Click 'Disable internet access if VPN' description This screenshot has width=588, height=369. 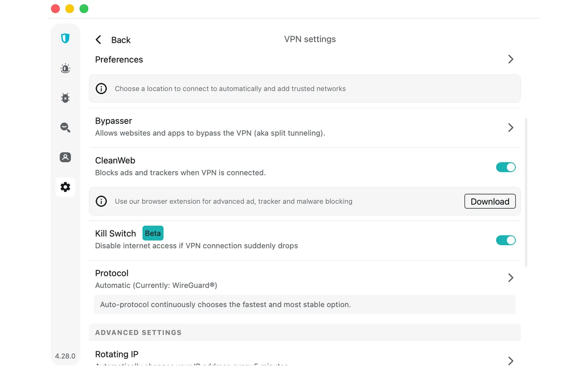[197, 246]
